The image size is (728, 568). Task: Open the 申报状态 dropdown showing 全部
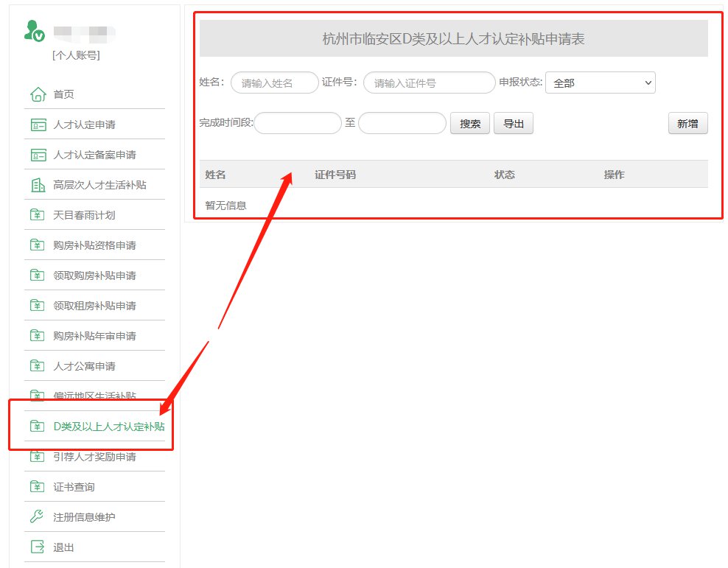[x=600, y=83]
